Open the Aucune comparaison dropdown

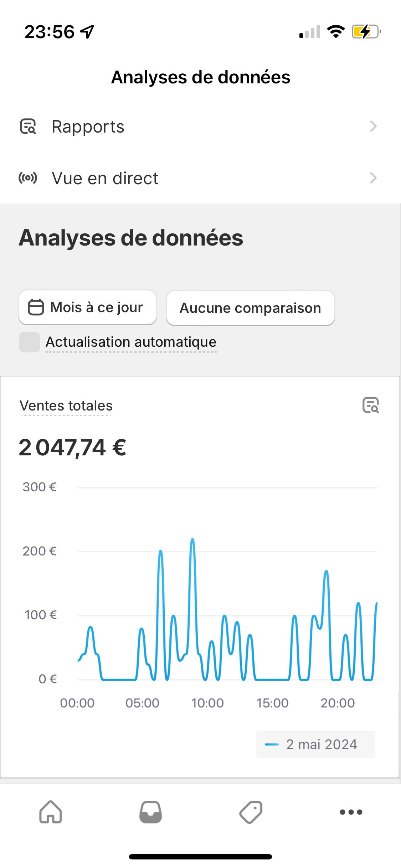pos(250,308)
